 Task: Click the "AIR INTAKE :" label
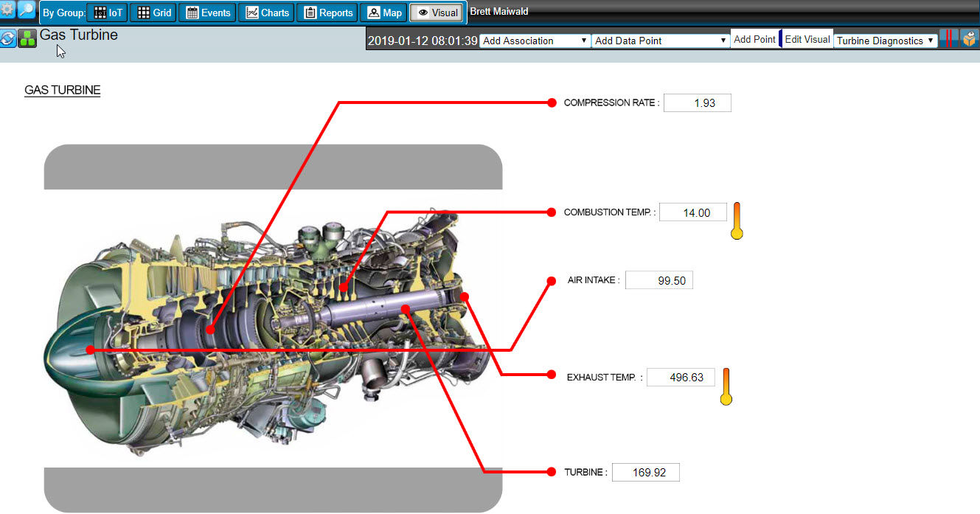[x=594, y=280]
